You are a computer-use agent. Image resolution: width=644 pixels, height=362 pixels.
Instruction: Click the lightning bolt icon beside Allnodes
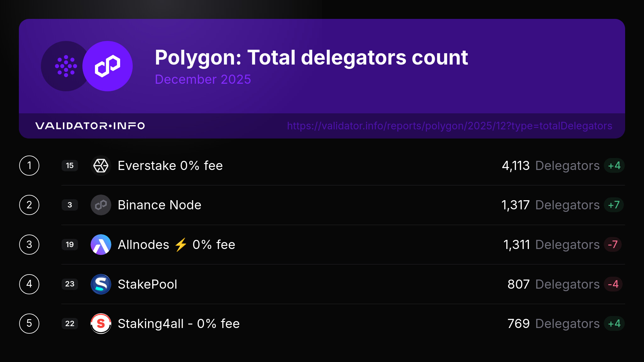(181, 245)
